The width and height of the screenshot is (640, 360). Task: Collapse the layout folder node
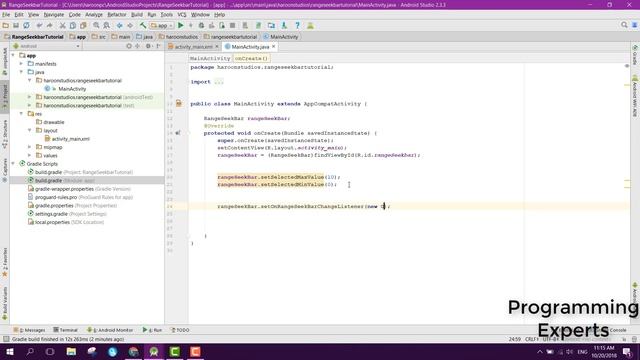tap(29, 130)
